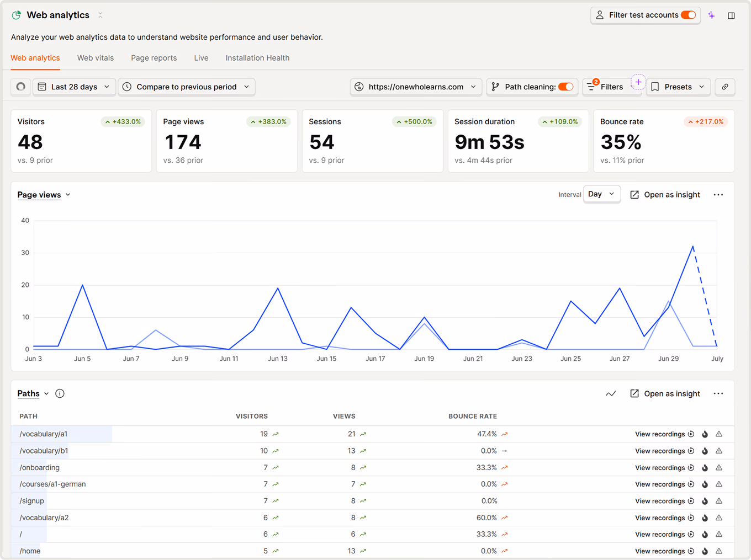
Task: Click the purple plus add-filter icon
Action: tap(638, 82)
